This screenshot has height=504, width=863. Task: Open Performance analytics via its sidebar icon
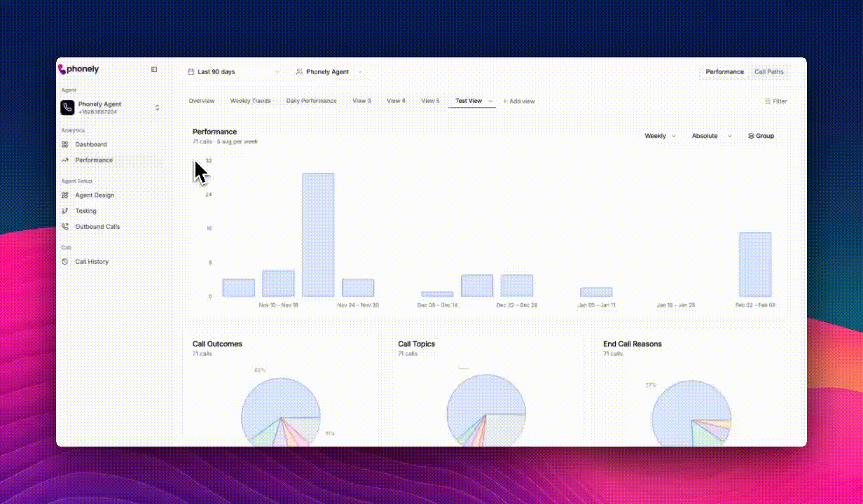pos(66,160)
